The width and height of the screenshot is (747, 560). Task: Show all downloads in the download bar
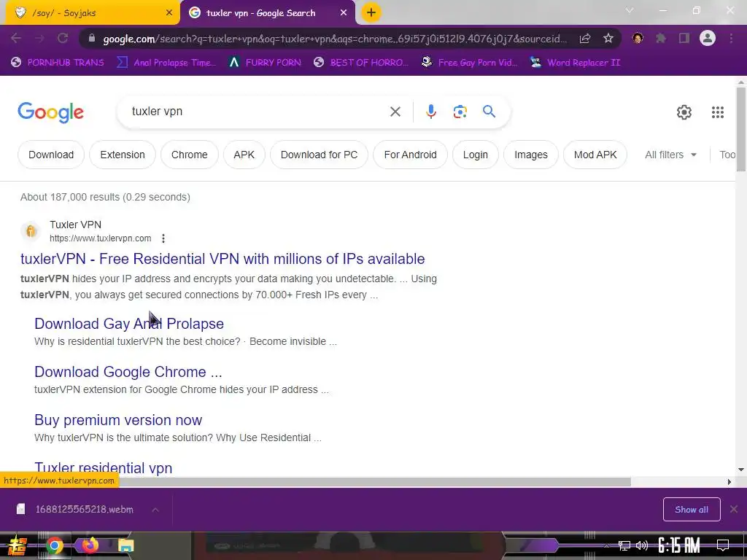(692, 510)
